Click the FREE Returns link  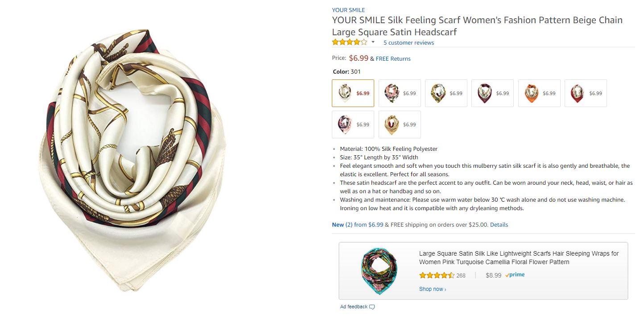[393, 58]
